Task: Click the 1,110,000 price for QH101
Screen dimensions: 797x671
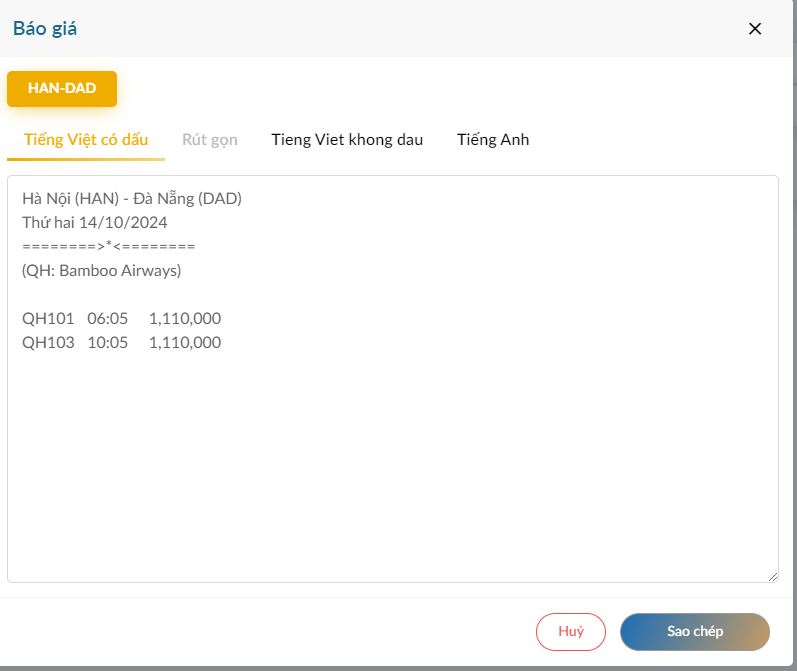Action: click(185, 318)
